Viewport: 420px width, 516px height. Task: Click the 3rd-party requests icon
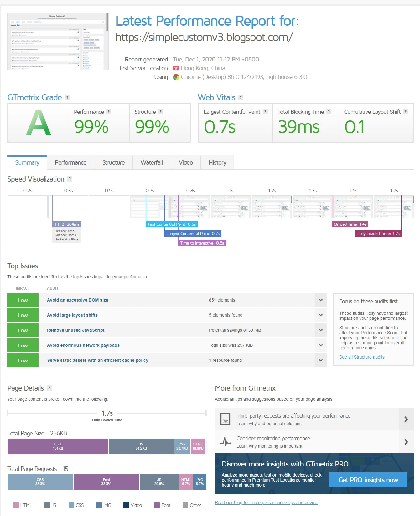(x=225, y=419)
